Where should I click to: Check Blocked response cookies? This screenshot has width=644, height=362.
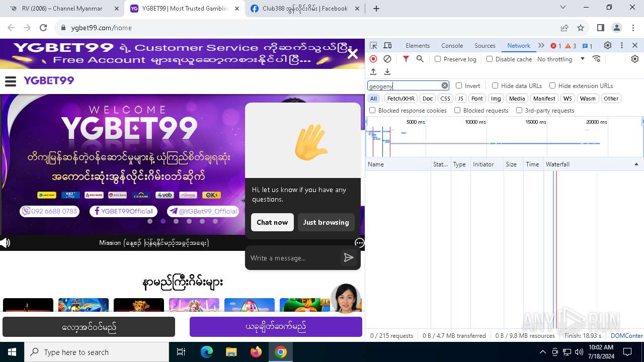[372, 110]
